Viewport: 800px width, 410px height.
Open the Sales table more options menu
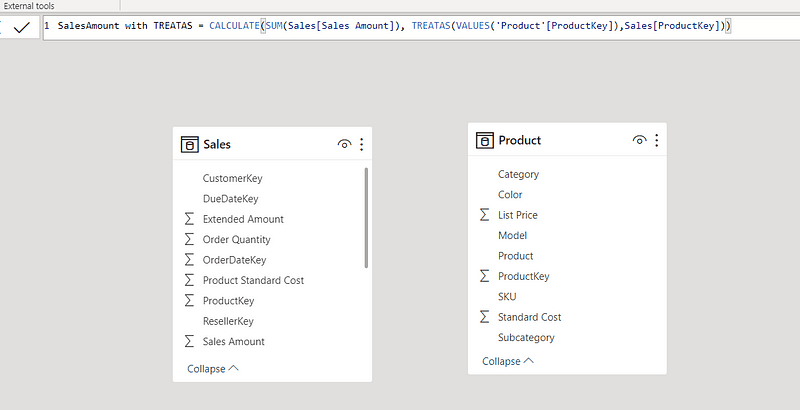point(361,145)
